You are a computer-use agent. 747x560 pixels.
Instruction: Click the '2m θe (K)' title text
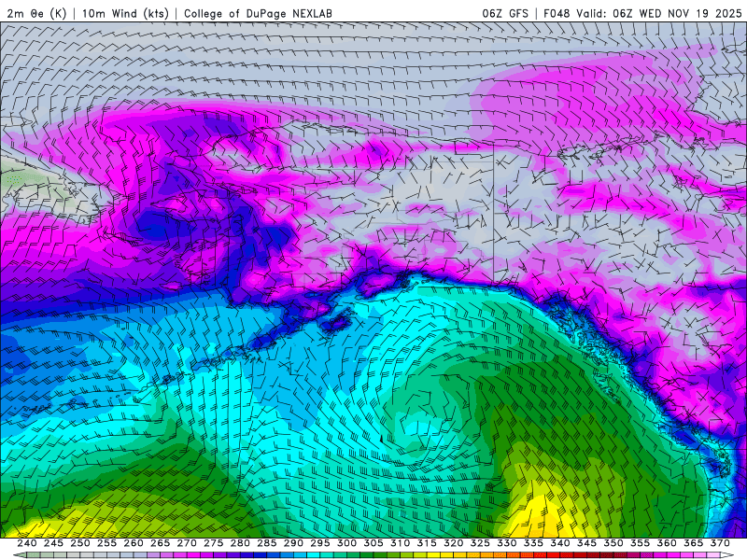[36, 13]
